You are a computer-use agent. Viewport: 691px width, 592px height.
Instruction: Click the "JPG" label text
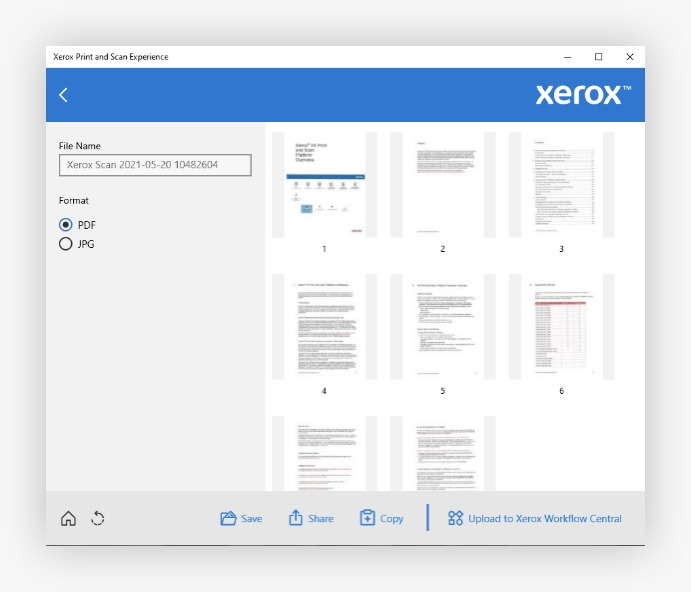[86, 244]
